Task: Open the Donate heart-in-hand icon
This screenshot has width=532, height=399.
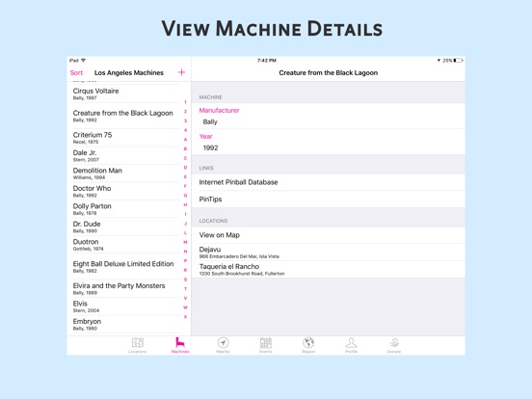Action: point(394,343)
